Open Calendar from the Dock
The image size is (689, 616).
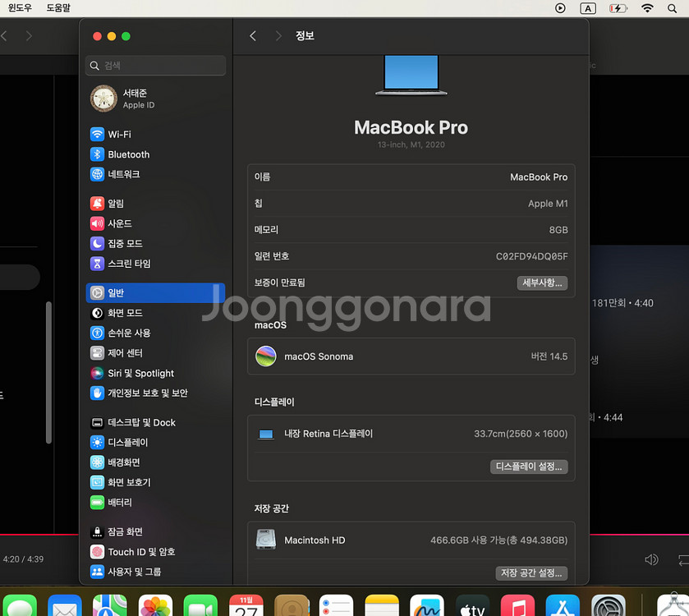click(246, 605)
